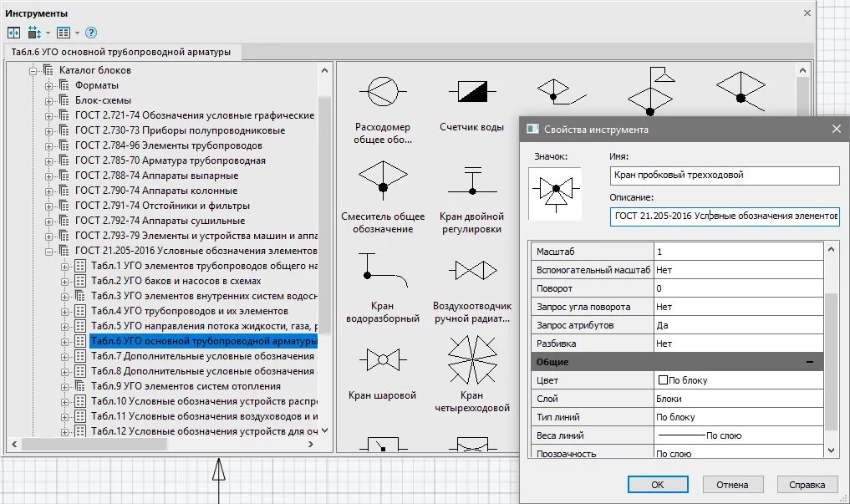
Task: Click the Описание input field
Action: click(725, 216)
